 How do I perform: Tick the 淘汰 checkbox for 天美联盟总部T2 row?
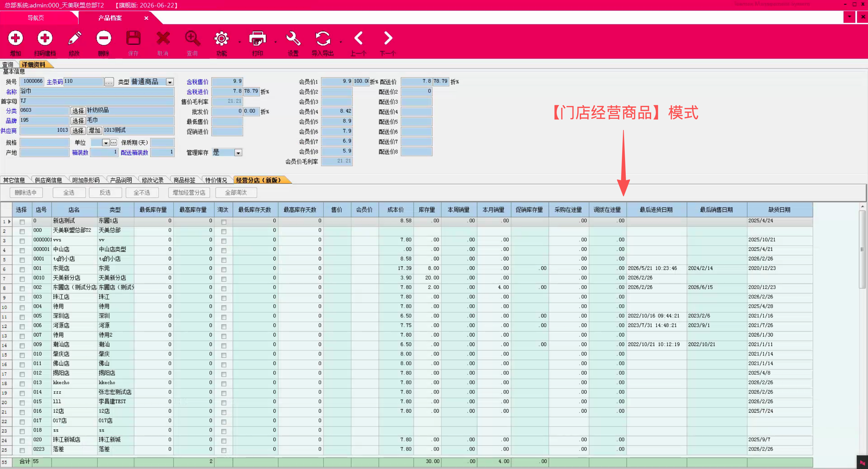pyautogui.click(x=224, y=231)
